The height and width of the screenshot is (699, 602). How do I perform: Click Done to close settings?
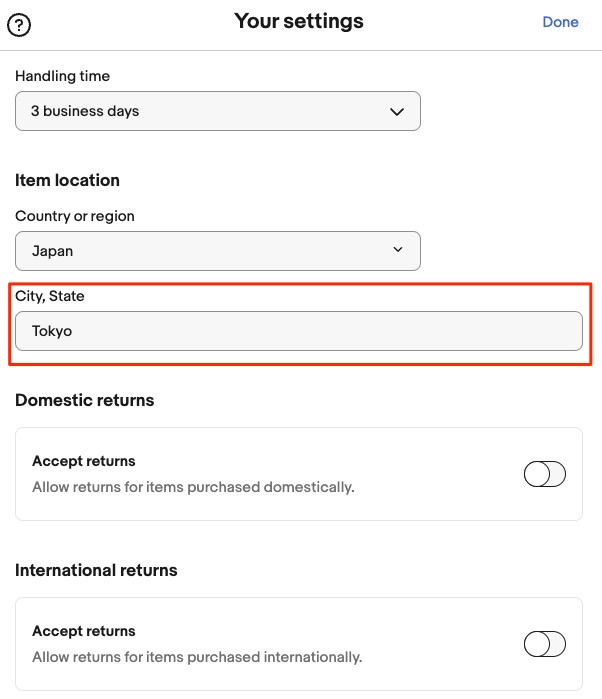click(x=560, y=22)
